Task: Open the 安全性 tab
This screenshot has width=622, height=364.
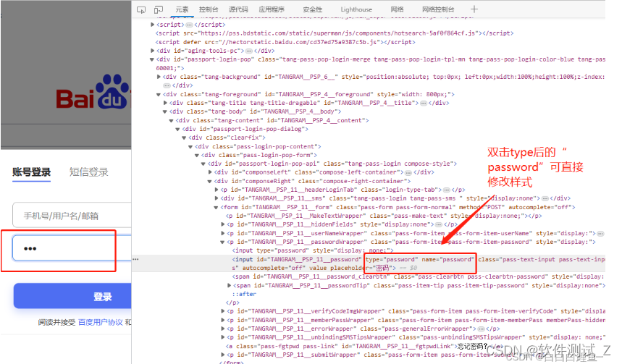Action: pos(313,9)
